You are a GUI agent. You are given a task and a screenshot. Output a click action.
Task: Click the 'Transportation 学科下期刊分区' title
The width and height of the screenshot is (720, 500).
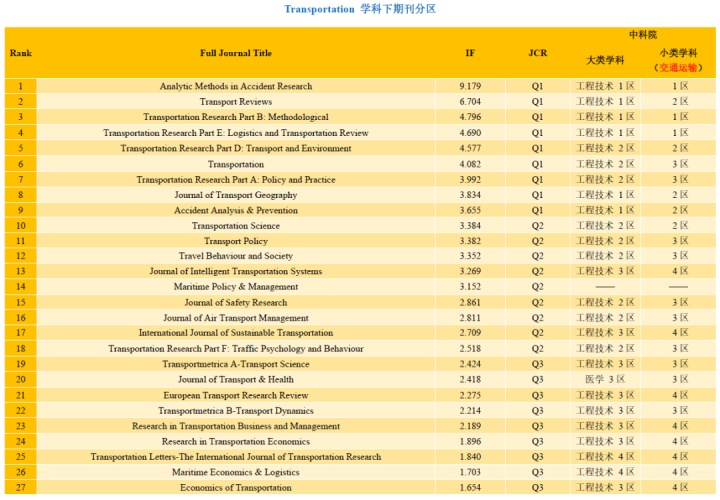pyautogui.click(x=360, y=9)
